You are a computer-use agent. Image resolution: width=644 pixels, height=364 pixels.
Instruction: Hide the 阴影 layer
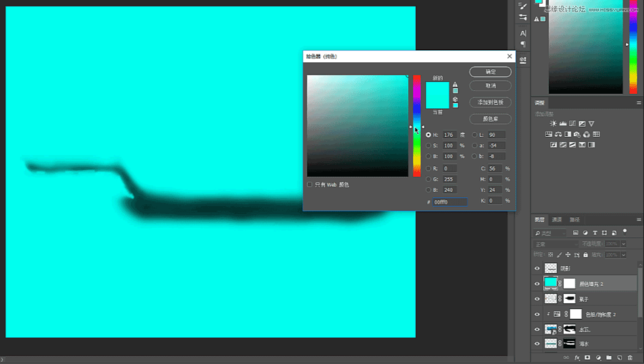coord(537,269)
